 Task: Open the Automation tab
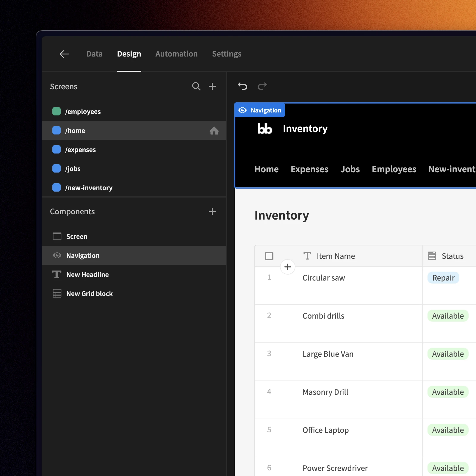pos(176,54)
